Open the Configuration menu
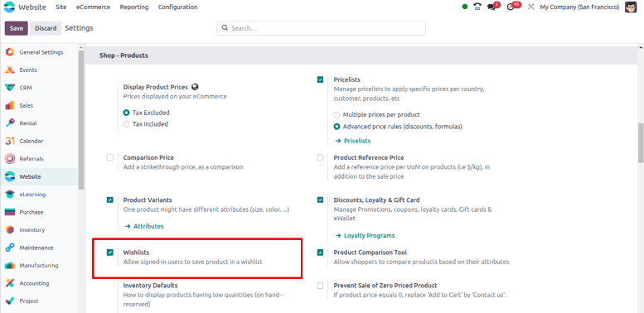The height and width of the screenshot is (313, 644). 178,7
